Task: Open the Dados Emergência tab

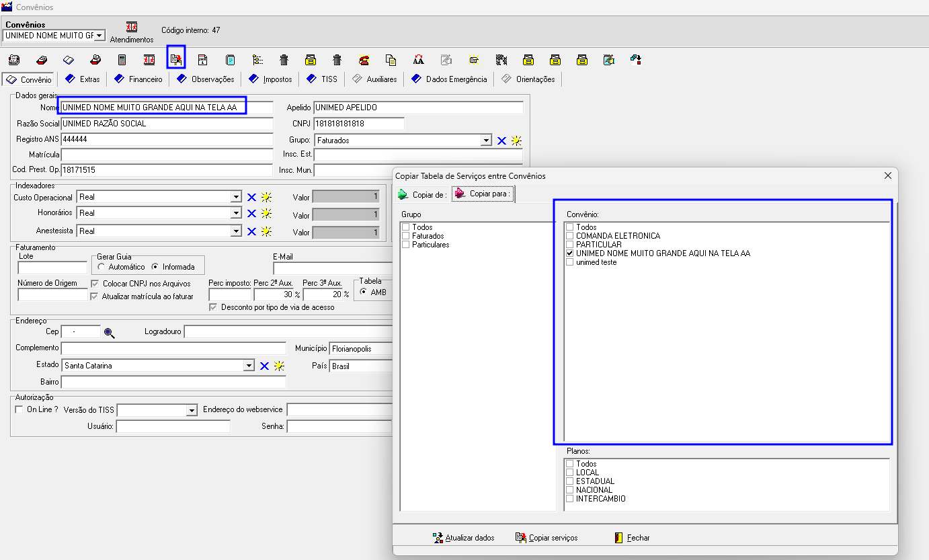Action: tap(450, 79)
